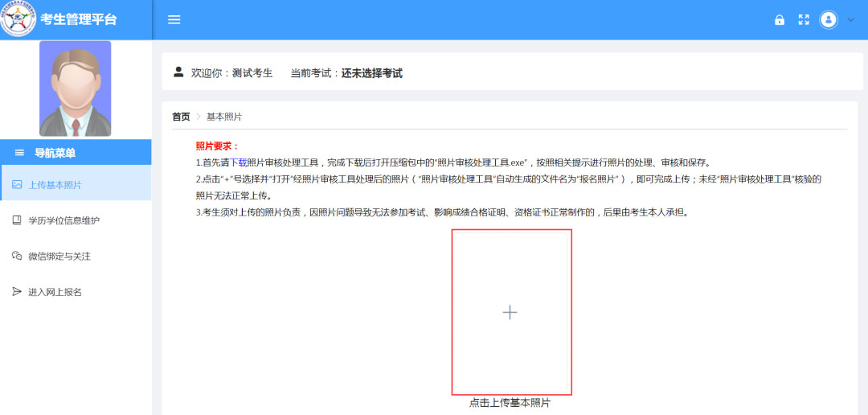
Task: Toggle the sidebar with the top hamburger icon
Action: click(174, 20)
